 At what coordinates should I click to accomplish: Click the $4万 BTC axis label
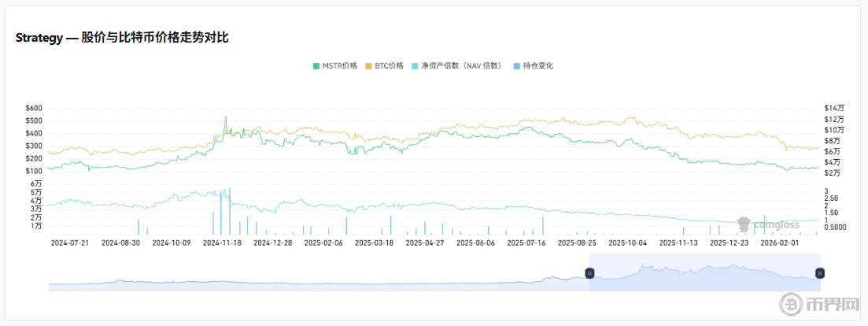(x=832, y=163)
